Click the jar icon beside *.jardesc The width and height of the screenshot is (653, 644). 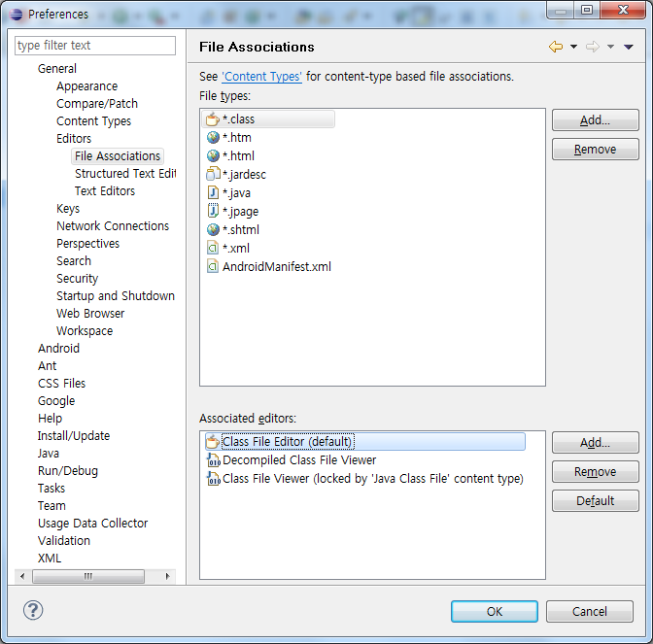(x=213, y=174)
